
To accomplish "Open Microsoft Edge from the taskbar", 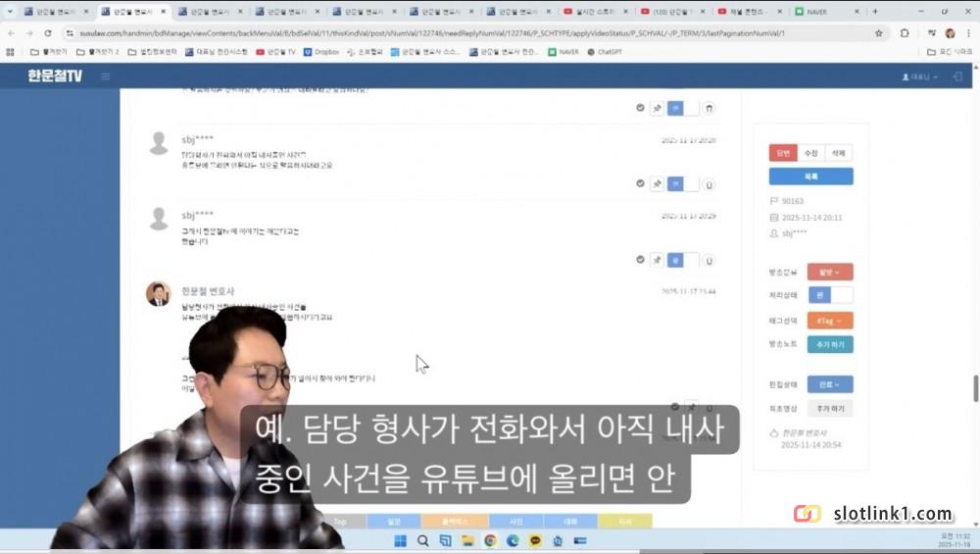I will (513, 541).
